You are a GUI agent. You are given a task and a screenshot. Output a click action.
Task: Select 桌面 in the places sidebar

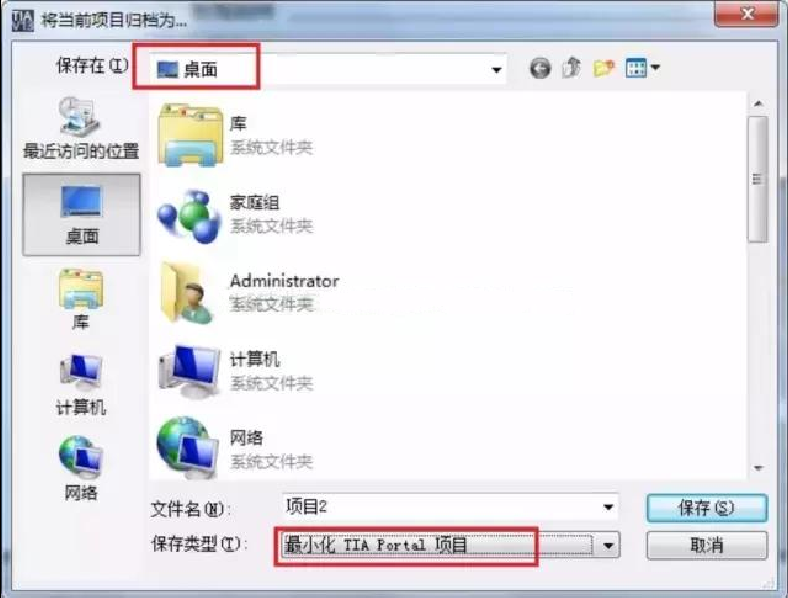pyautogui.click(x=81, y=215)
